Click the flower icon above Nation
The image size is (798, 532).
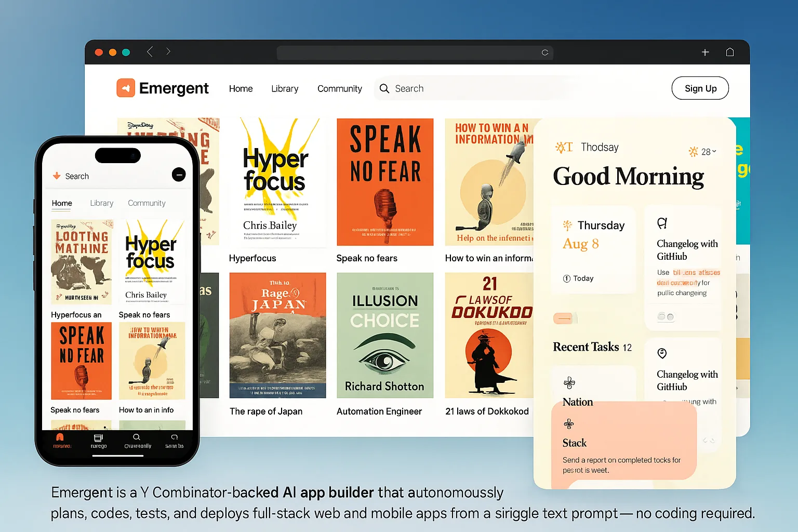click(x=569, y=383)
